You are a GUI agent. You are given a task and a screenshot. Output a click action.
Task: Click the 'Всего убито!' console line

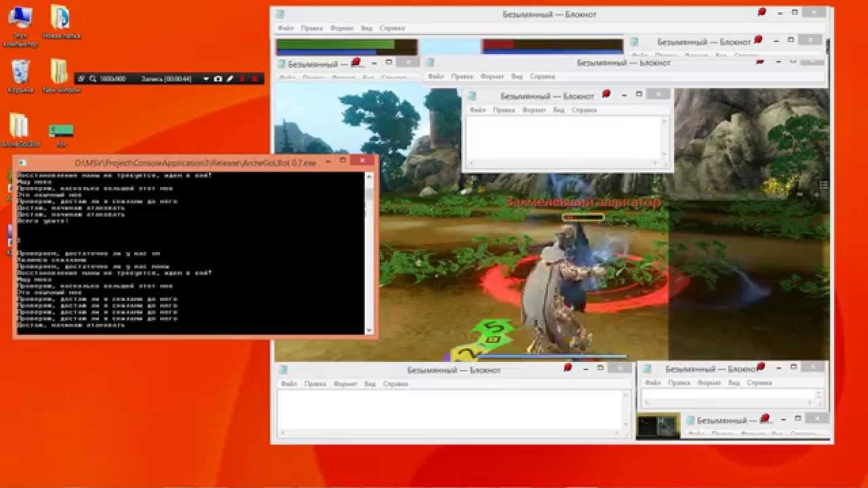(x=43, y=221)
